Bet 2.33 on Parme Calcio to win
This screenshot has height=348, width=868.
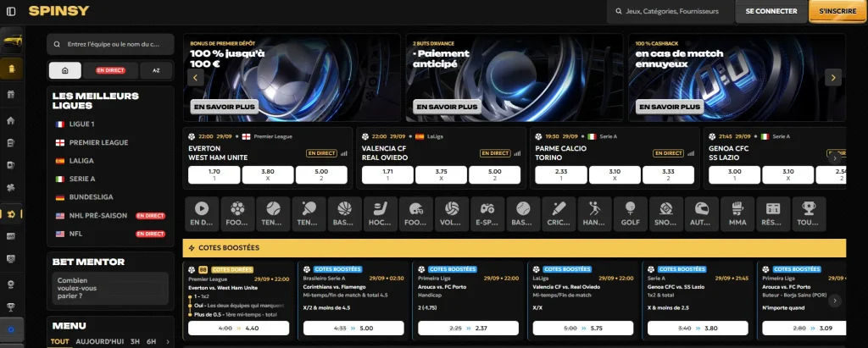click(x=561, y=174)
